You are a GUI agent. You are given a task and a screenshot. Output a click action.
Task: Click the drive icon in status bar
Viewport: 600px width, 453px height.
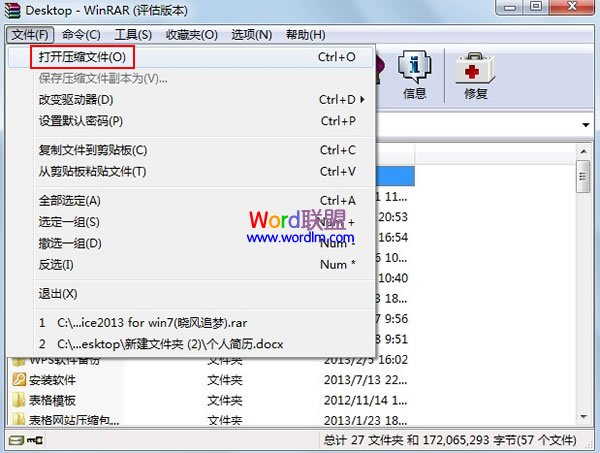16,440
